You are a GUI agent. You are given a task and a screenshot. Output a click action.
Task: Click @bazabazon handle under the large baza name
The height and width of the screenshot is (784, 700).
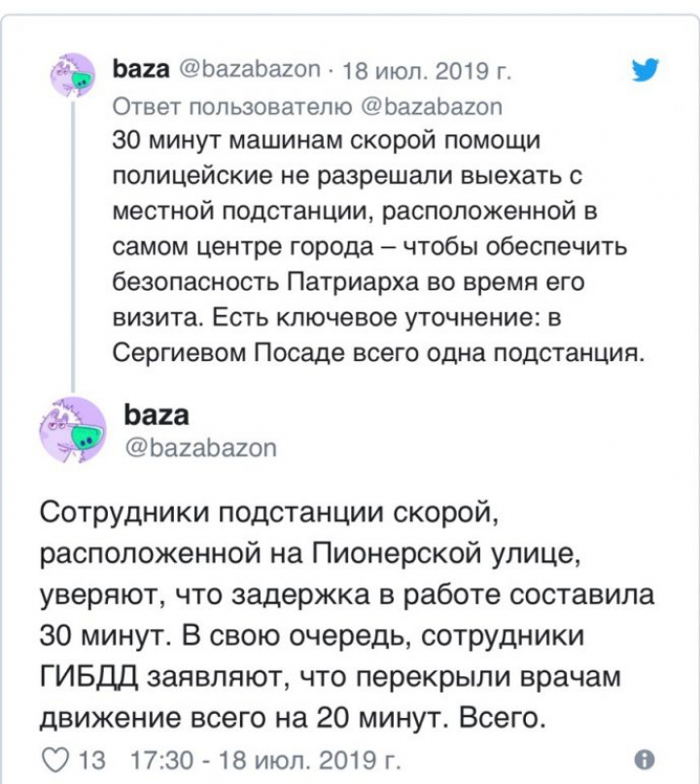coord(202,447)
